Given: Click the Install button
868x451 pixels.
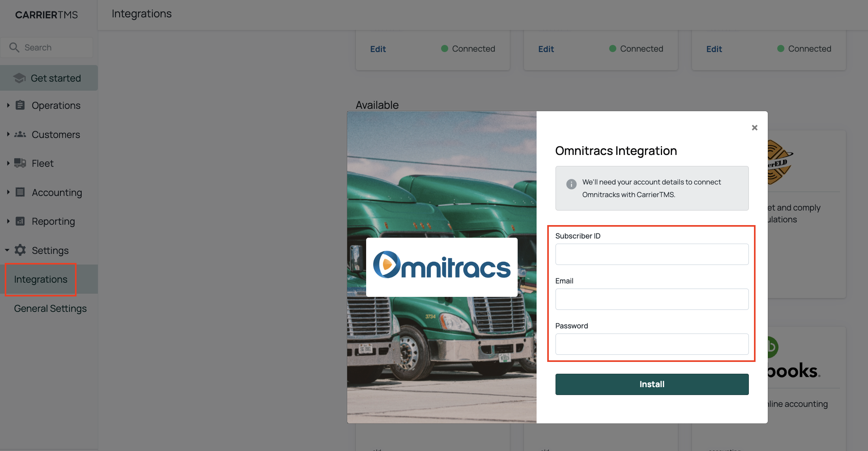Looking at the screenshot, I should pos(652,384).
